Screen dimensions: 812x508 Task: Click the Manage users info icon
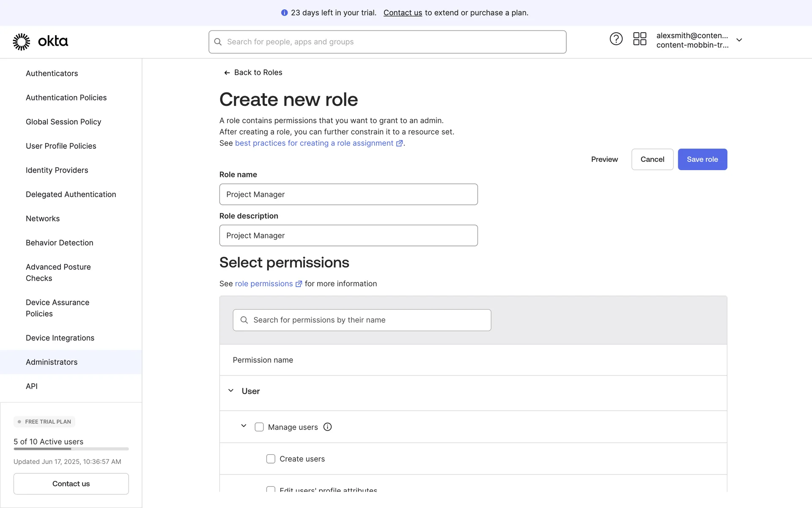(x=327, y=427)
